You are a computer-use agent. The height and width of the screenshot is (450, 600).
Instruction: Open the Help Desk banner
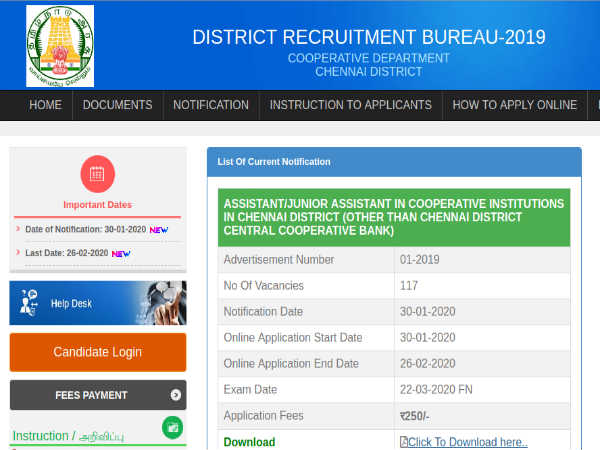click(98, 303)
